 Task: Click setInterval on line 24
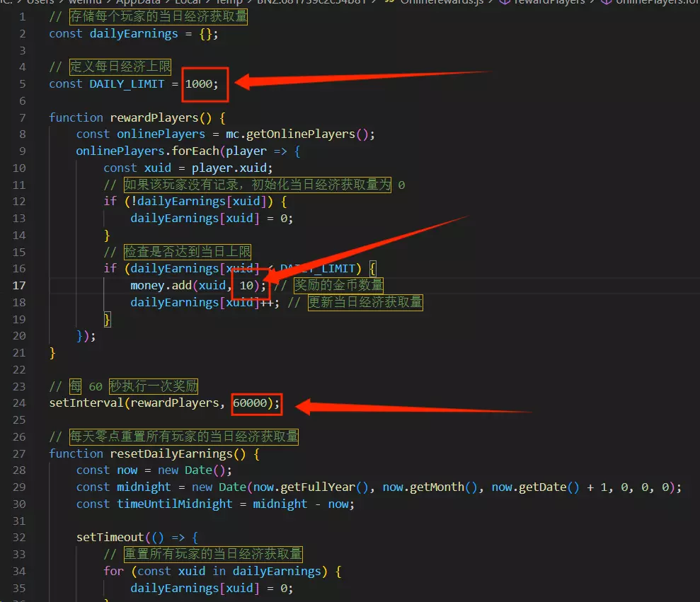pos(86,403)
